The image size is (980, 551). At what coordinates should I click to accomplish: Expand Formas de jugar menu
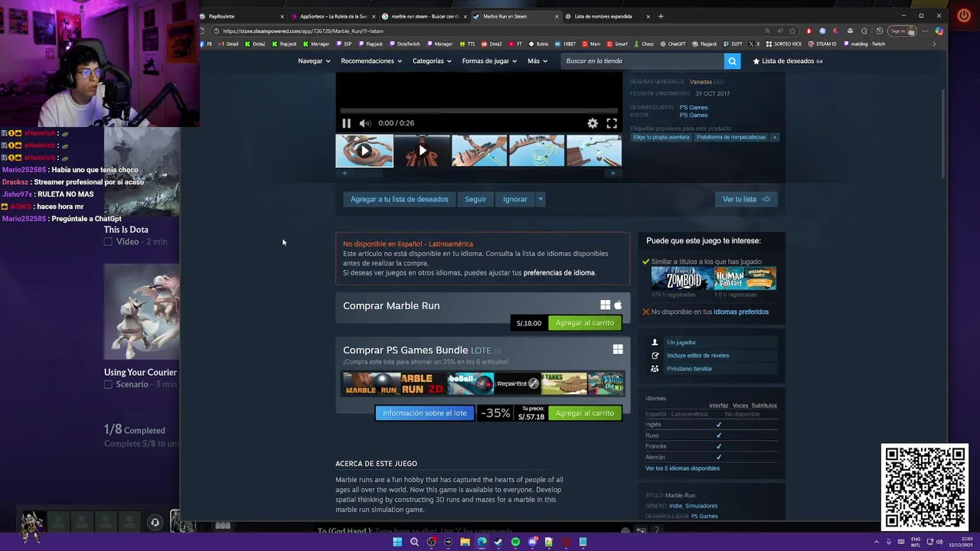[489, 61]
